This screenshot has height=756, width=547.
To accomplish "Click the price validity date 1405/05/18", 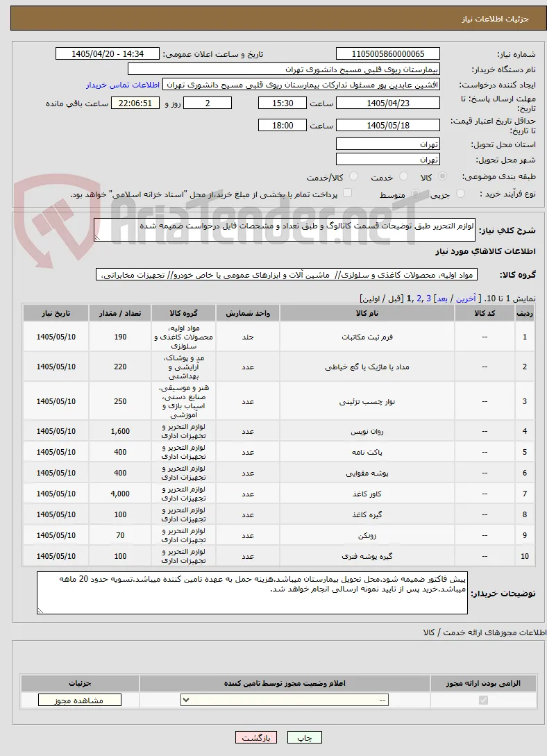I will point(388,126).
